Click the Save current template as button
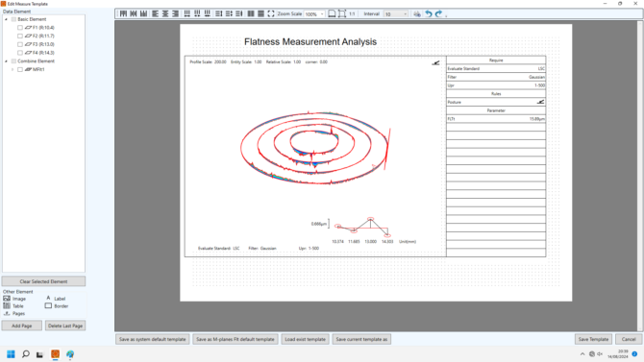The width and height of the screenshot is (644, 362). [361, 339]
